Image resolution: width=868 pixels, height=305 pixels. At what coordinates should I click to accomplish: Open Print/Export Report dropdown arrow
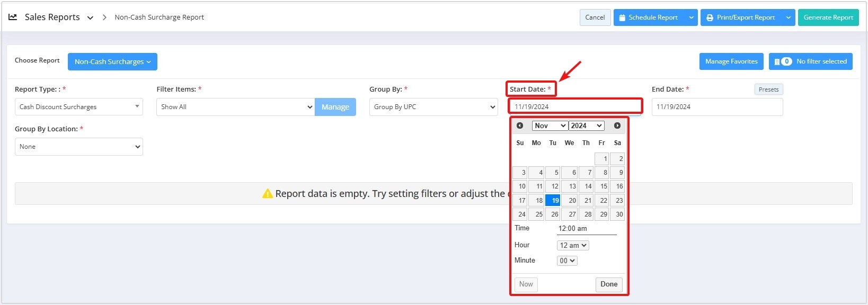(789, 17)
